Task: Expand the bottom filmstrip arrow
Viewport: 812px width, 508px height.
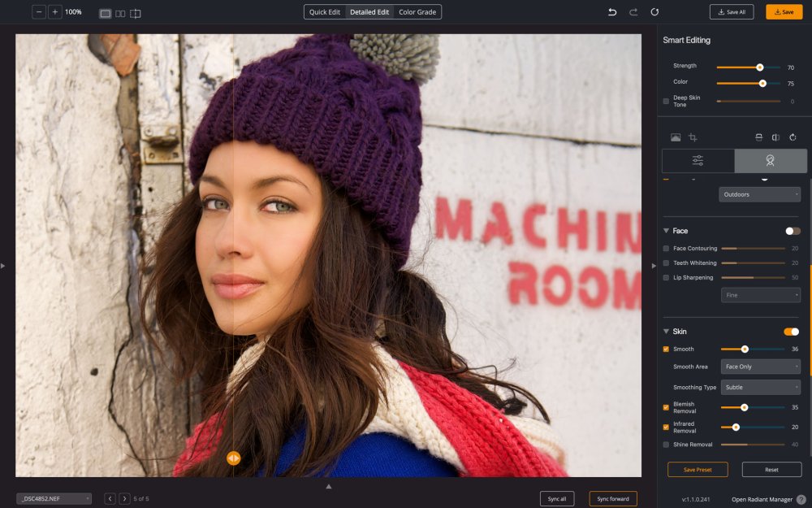Action: tap(328, 486)
